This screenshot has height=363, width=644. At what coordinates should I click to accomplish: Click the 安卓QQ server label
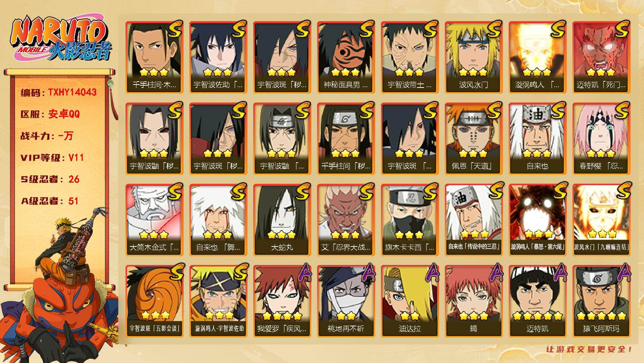(64, 114)
